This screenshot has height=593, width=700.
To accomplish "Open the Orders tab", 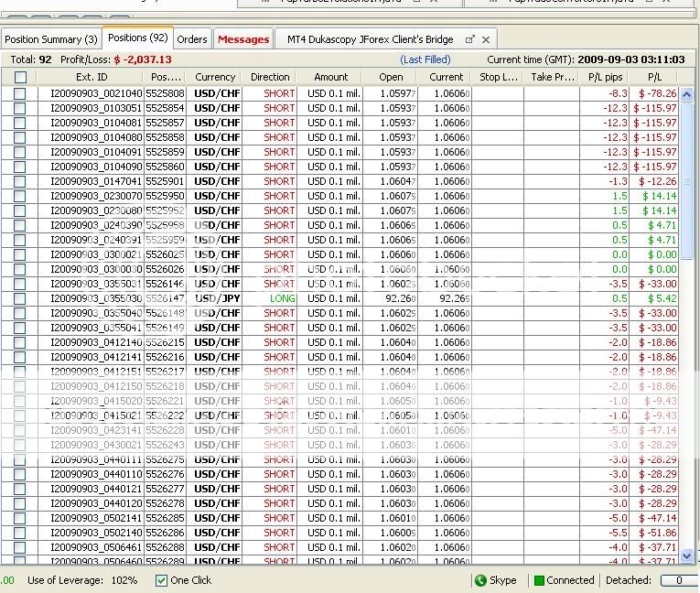I will point(192,39).
